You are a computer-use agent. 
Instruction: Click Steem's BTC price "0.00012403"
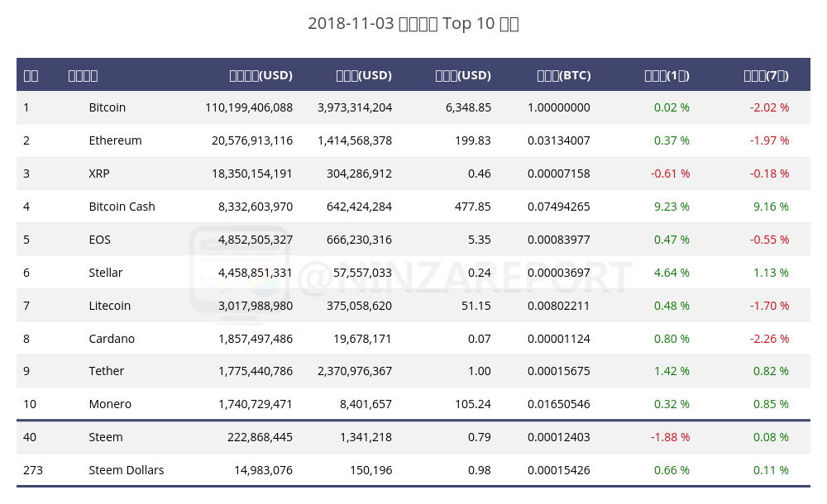(x=558, y=438)
